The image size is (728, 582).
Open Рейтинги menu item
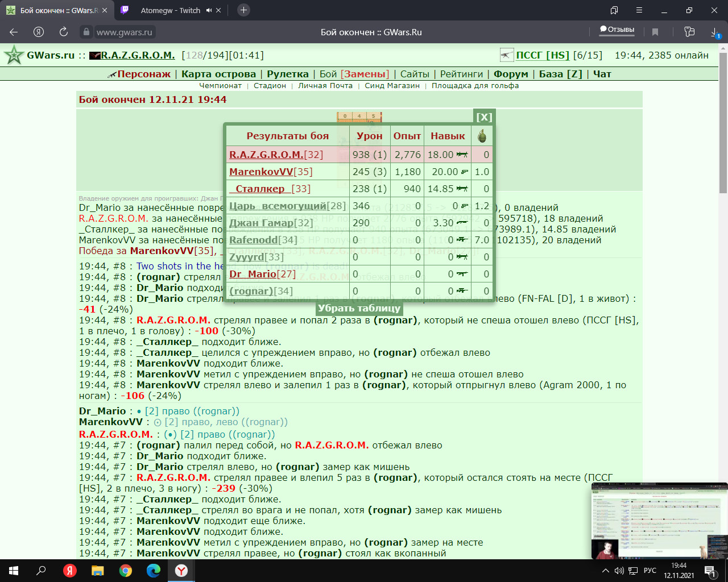(461, 74)
